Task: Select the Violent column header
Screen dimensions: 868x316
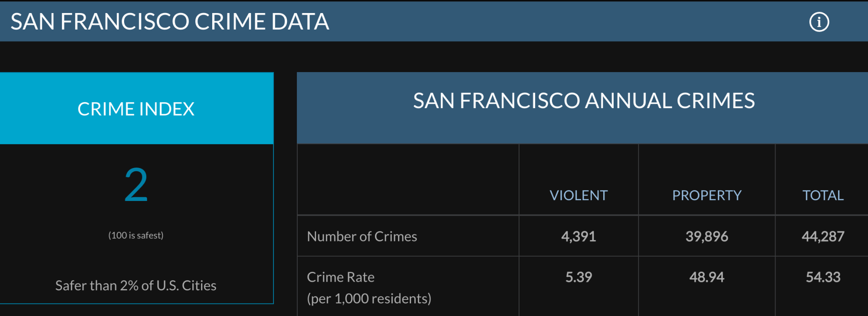Action: [579, 195]
